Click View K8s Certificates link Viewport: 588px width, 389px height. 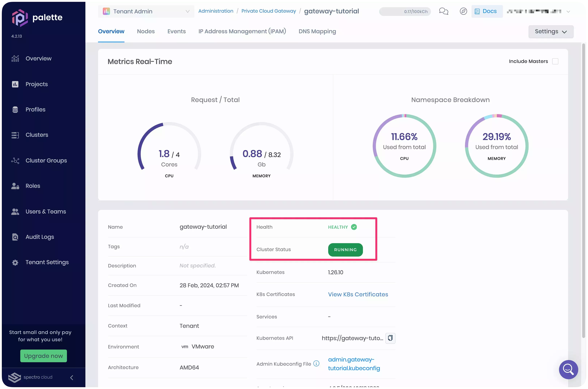(x=358, y=294)
